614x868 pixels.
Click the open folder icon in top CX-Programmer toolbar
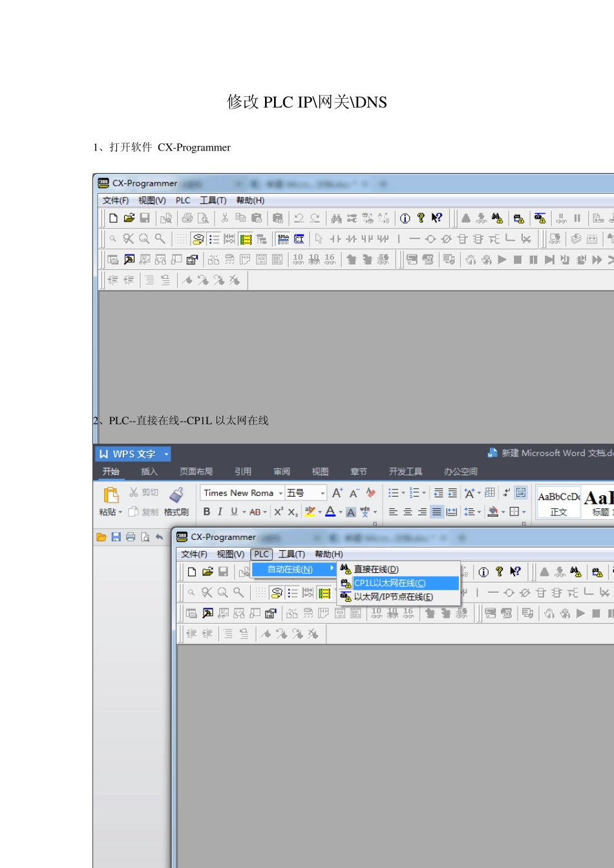tap(129, 218)
